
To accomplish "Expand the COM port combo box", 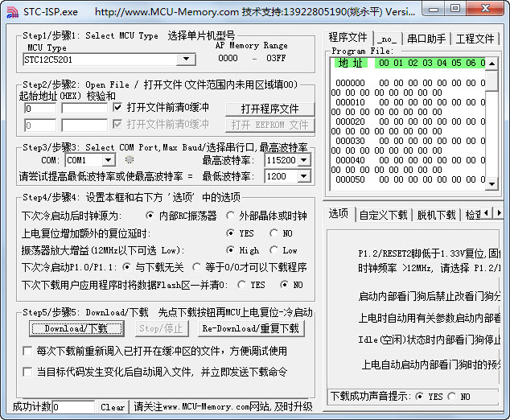I will 108,160.
